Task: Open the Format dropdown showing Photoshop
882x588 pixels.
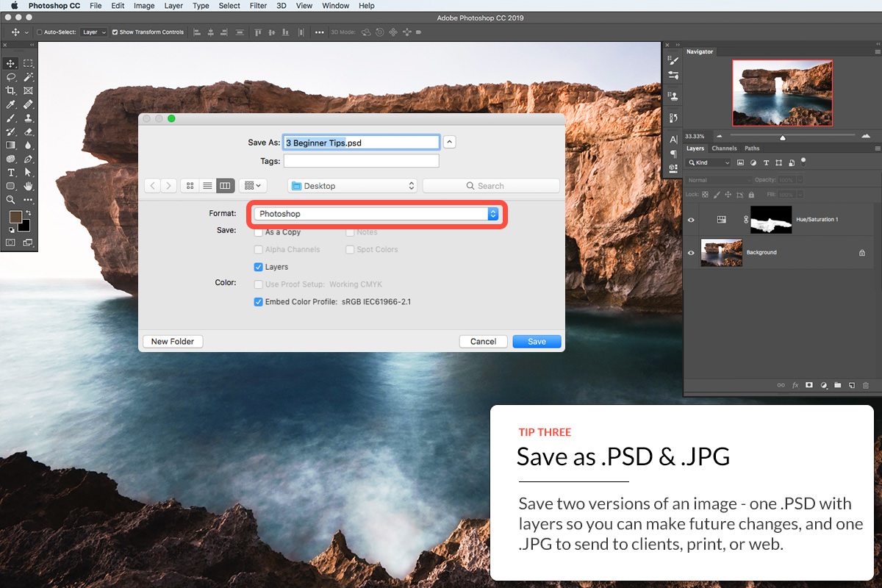Action: point(376,213)
